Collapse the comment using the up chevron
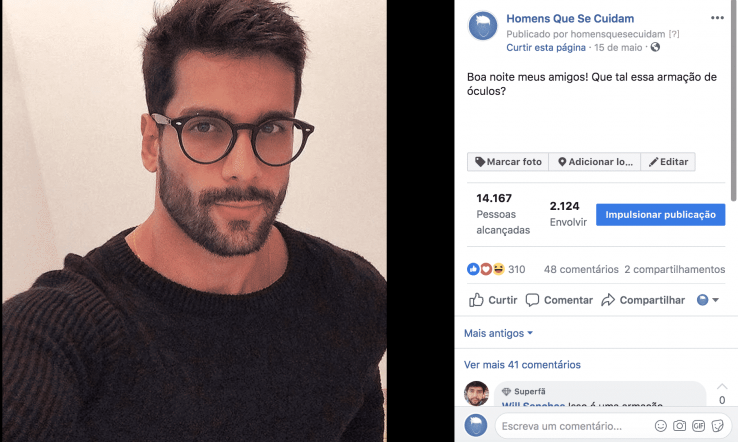 722,387
